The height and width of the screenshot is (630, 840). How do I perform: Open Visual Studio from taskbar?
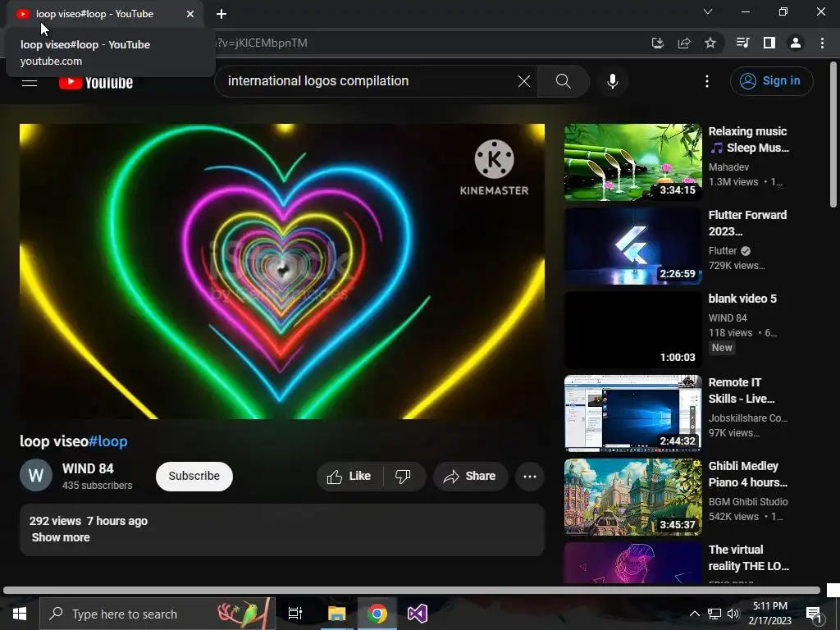[418, 614]
